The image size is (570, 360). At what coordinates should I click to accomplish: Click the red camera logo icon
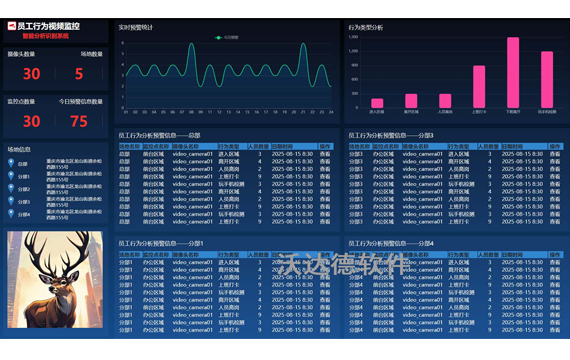click(12, 26)
